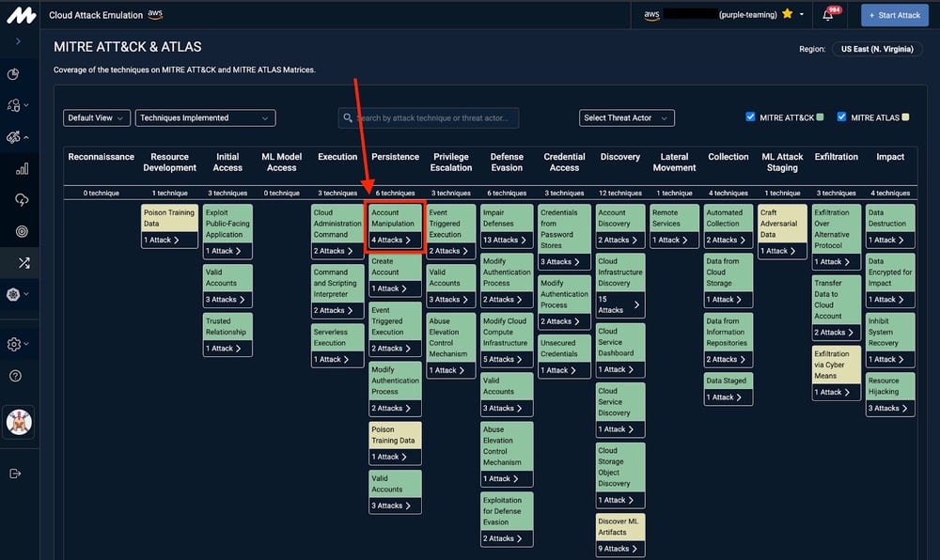Open Impair Defenses 13 Attacks card
Image resolution: width=940 pixels, height=560 pixels.
click(507, 241)
